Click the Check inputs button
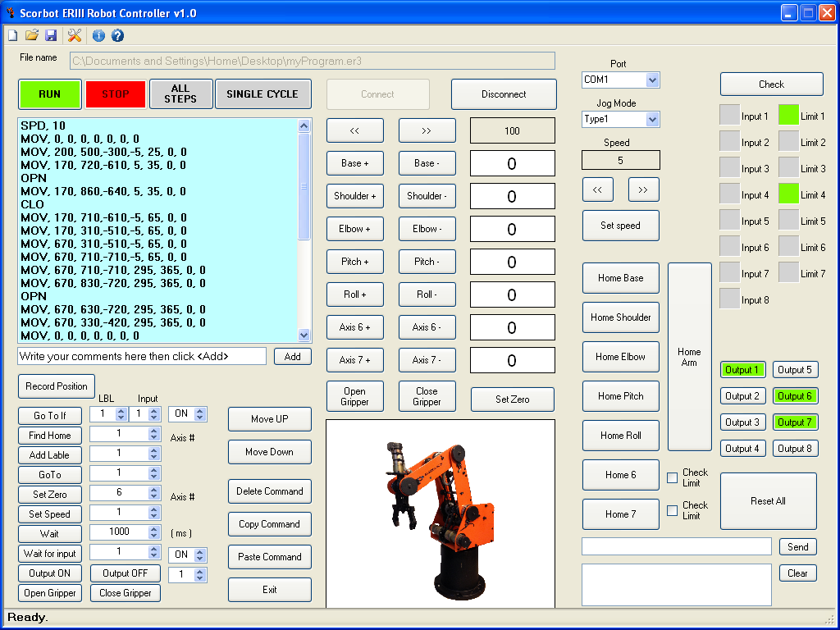The width and height of the screenshot is (840, 630). (771, 84)
